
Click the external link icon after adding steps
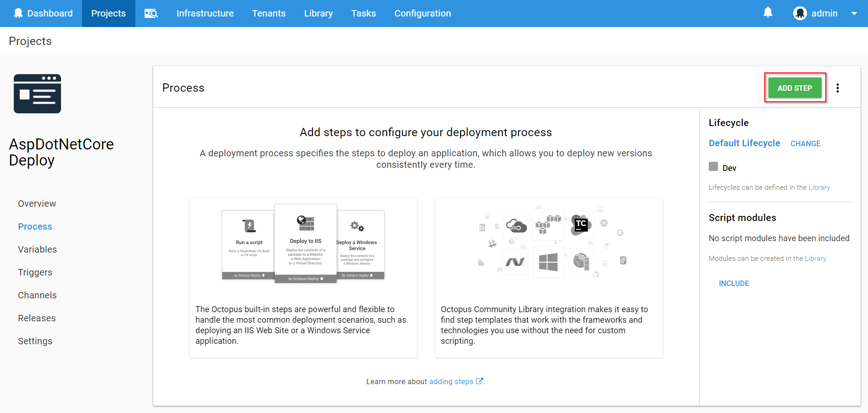(x=479, y=381)
